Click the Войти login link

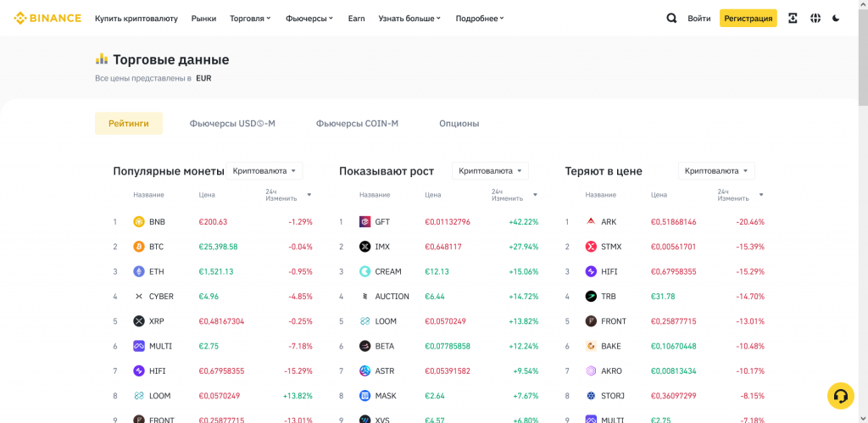[x=699, y=19]
